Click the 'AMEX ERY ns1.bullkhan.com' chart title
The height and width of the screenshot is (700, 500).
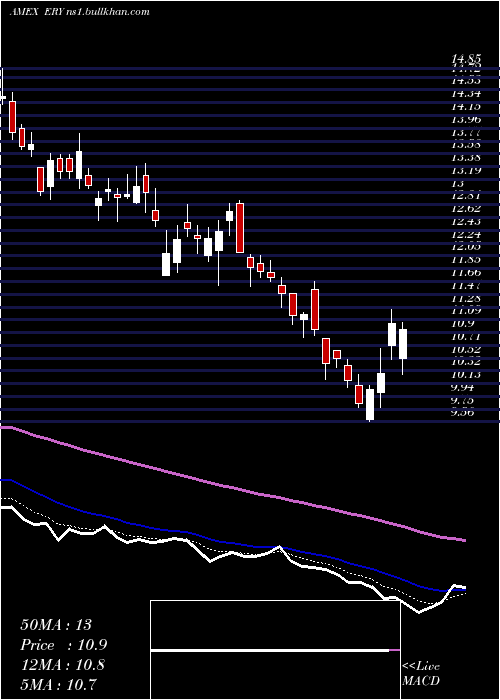point(79,12)
